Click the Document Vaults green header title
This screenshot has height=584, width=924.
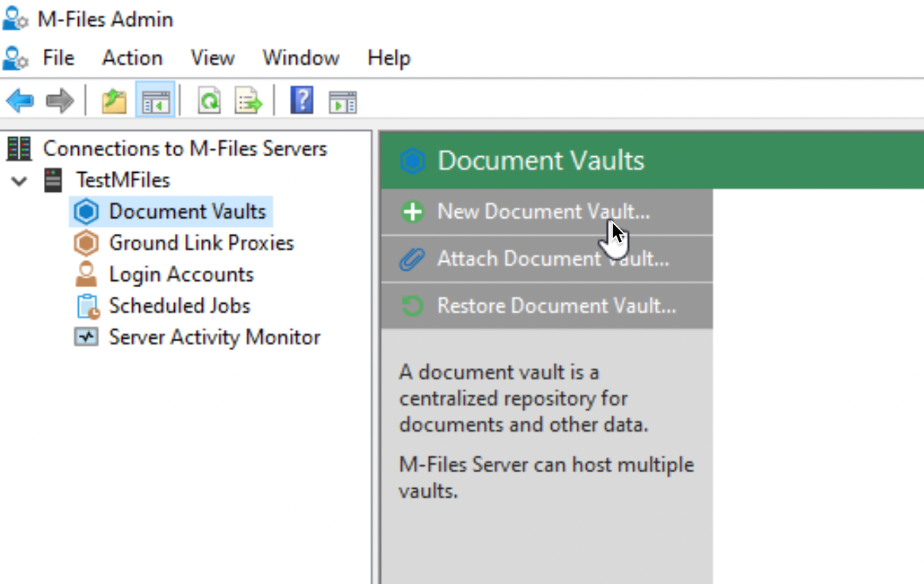pos(541,161)
